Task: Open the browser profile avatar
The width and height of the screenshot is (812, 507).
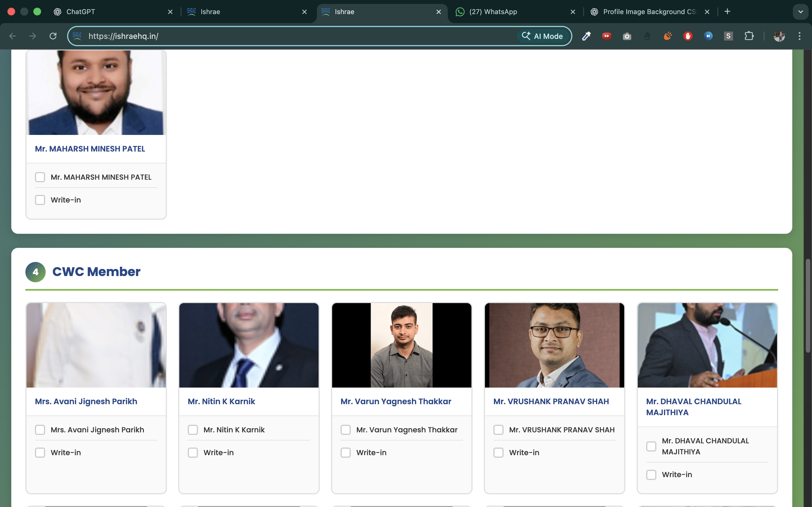Action: pos(779,36)
